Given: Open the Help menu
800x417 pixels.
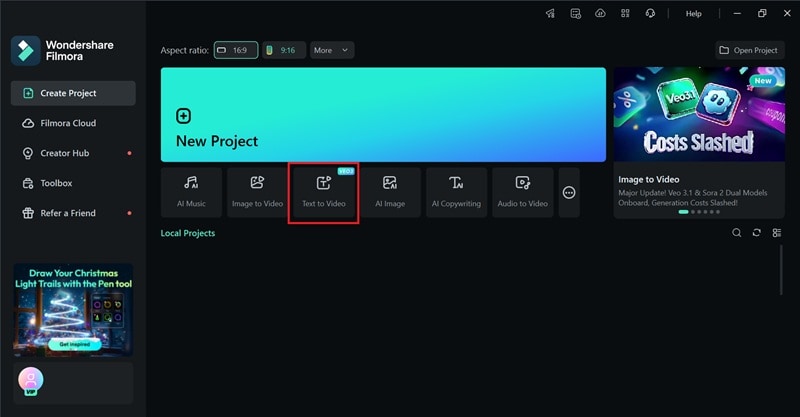Looking at the screenshot, I should 693,14.
